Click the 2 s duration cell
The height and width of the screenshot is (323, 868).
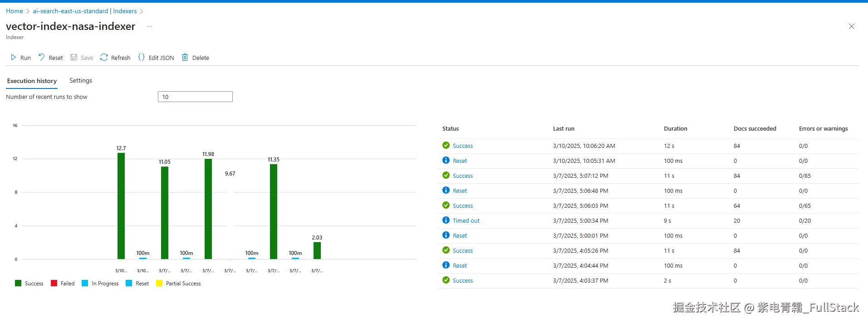(667, 280)
